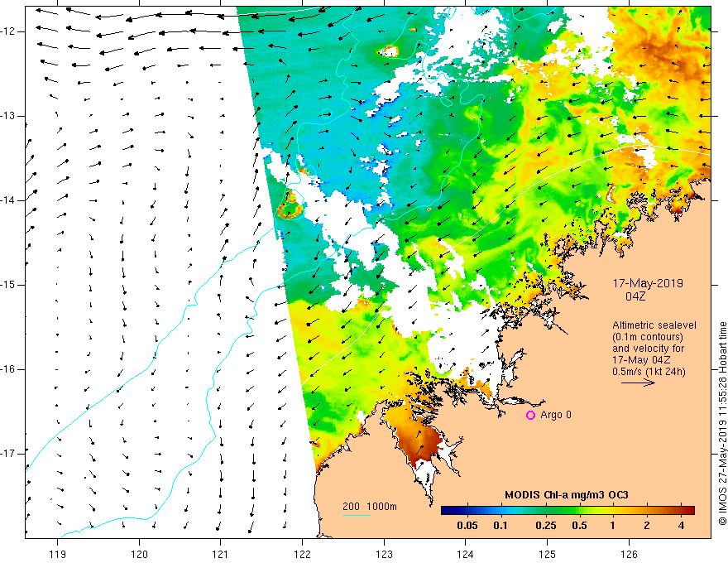Image resolution: width=728 pixels, height=563 pixels.
Task: Click the dark red end of the colorbar
Action: [x=689, y=511]
